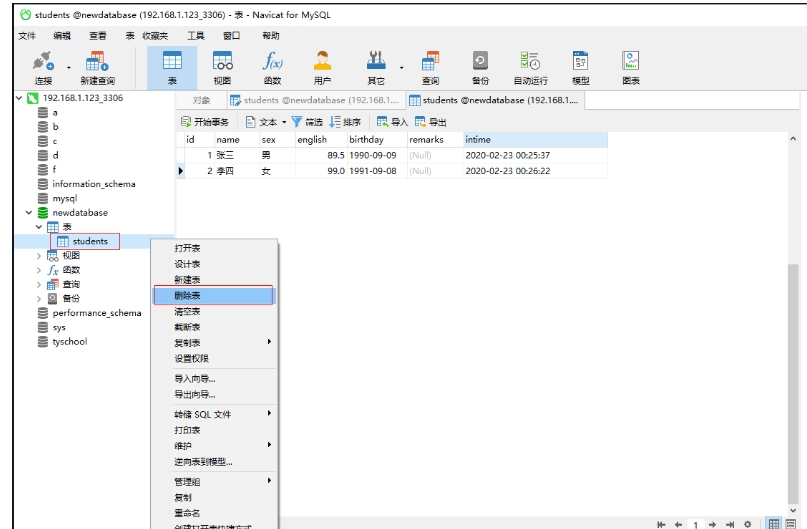This screenshot has width=807, height=529.
Task: Click the 连接 (Connection) toolbar icon
Action: pos(43,66)
